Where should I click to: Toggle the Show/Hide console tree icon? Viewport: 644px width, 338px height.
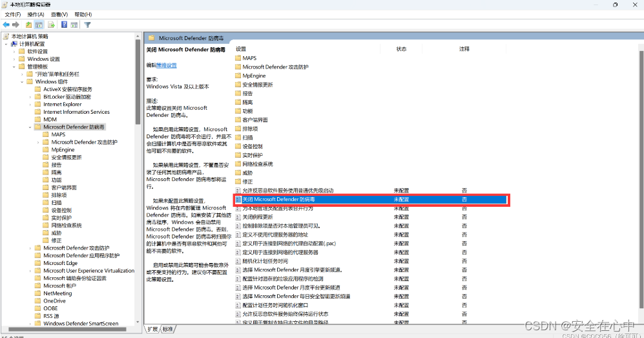[x=39, y=25]
